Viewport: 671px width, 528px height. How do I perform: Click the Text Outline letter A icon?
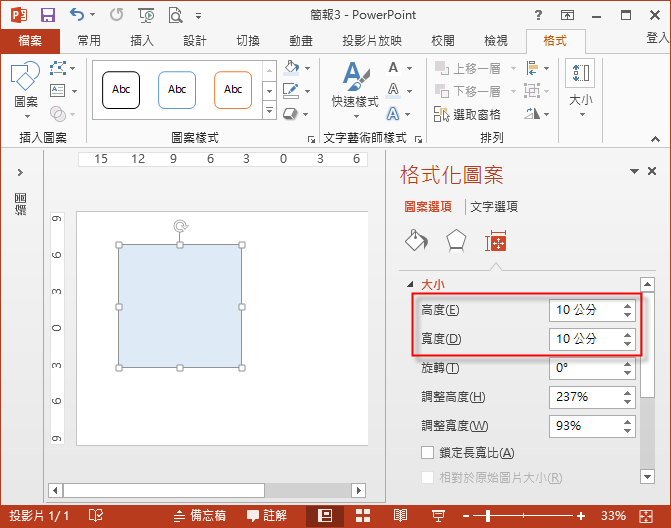(x=393, y=90)
